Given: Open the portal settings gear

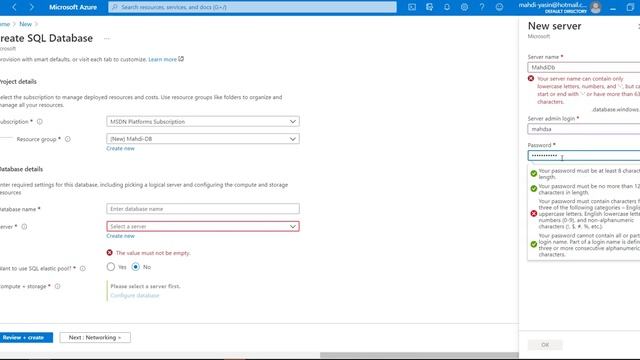Looking at the screenshot, I should (x=464, y=7).
